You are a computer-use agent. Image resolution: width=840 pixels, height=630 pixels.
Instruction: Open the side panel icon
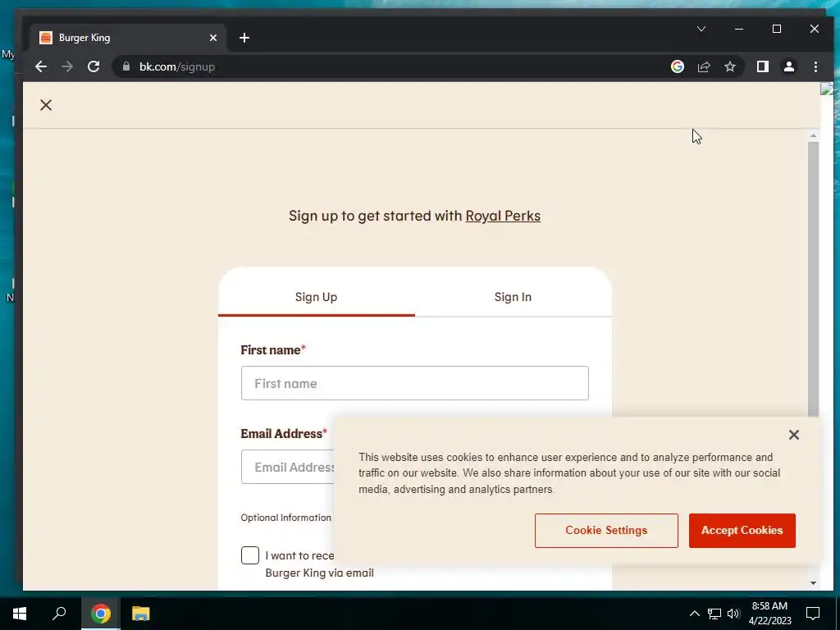coord(762,66)
